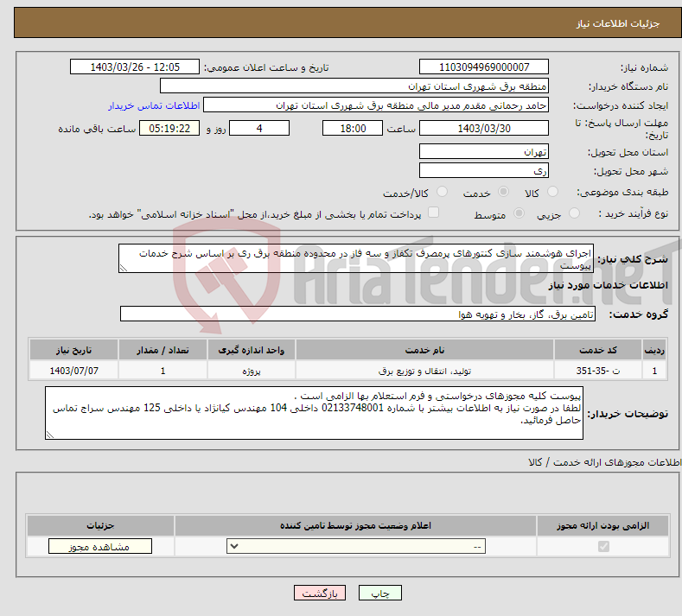Image resolution: width=682 pixels, height=616 pixels.
Task: Select the کالا radio button
Action: [x=552, y=192]
